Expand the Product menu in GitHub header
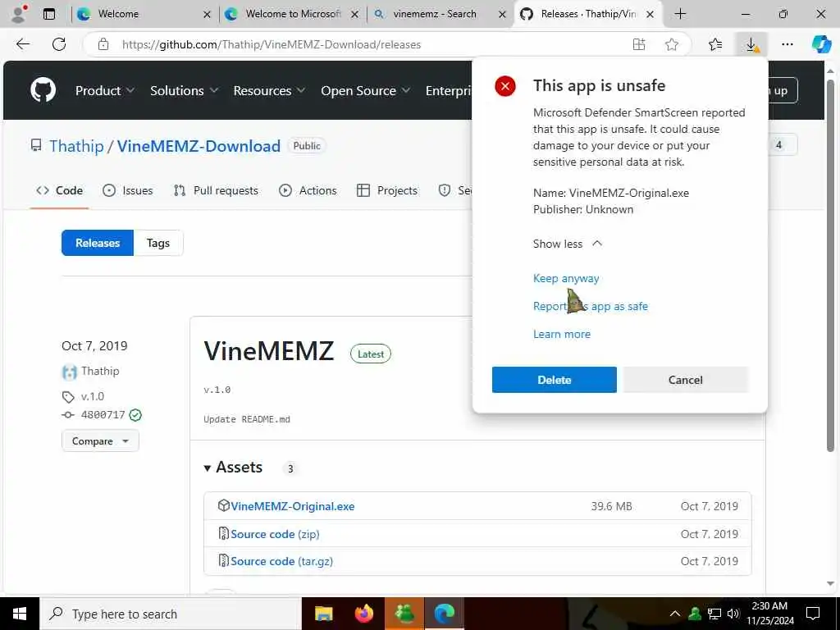Screen dimensions: 840x630 pyautogui.click(x=104, y=90)
